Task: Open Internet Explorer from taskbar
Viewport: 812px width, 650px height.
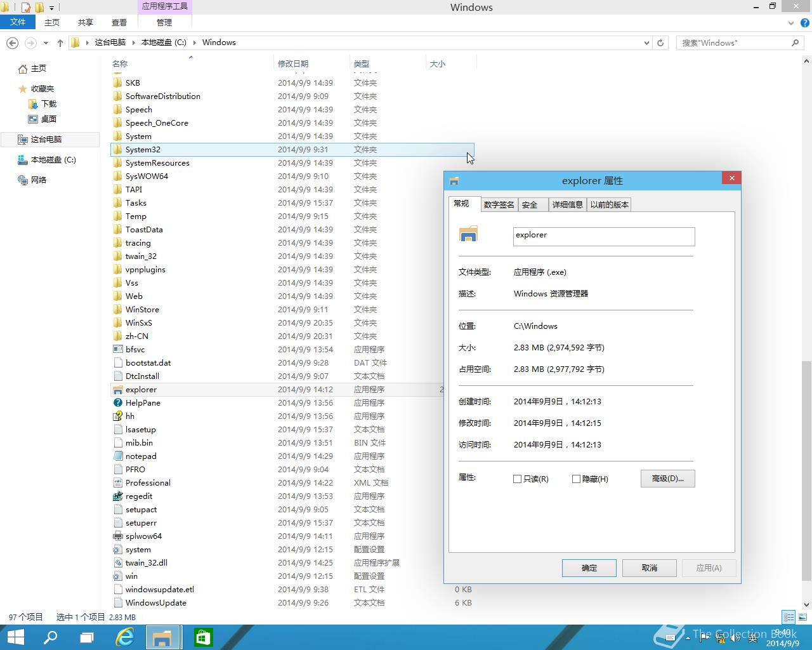Action: [125, 637]
